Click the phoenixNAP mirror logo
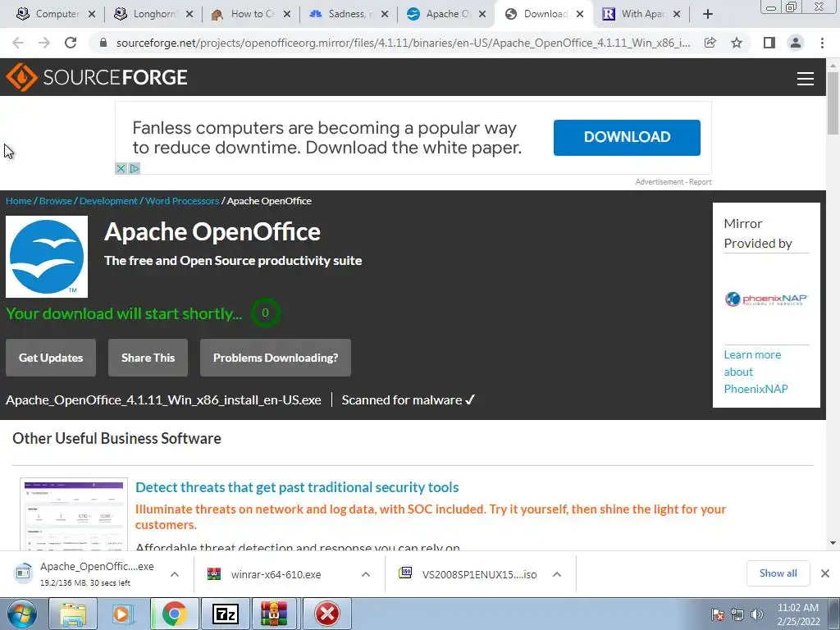The height and width of the screenshot is (630, 840). coord(766,299)
